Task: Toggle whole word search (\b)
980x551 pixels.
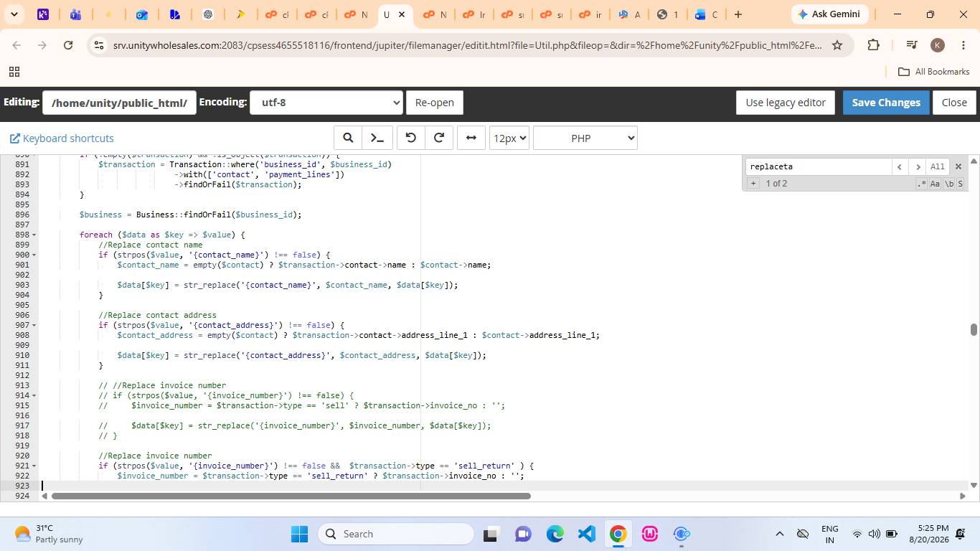Action: tap(948, 184)
